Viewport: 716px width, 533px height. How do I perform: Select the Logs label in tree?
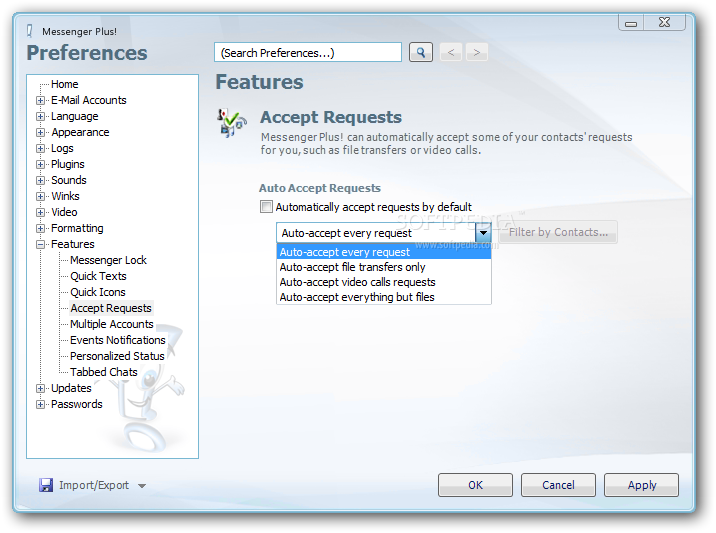pos(62,148)
